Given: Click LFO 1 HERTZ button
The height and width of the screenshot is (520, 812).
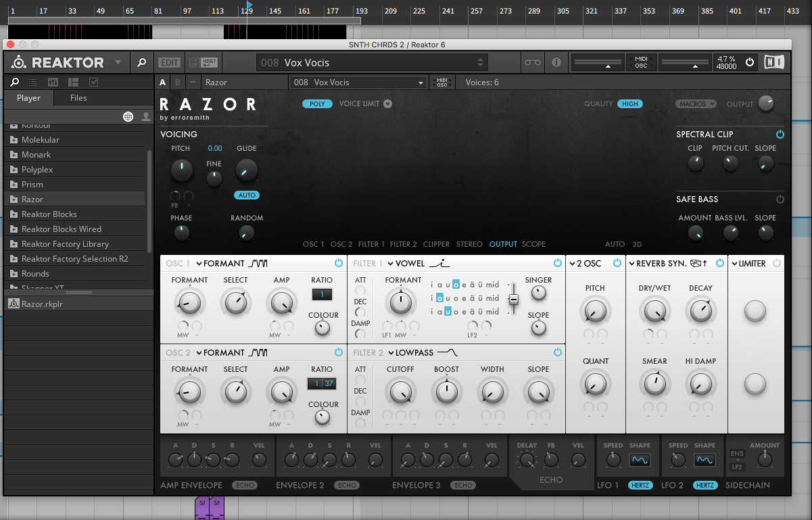Looking at the screenshot, I should 640,486.
